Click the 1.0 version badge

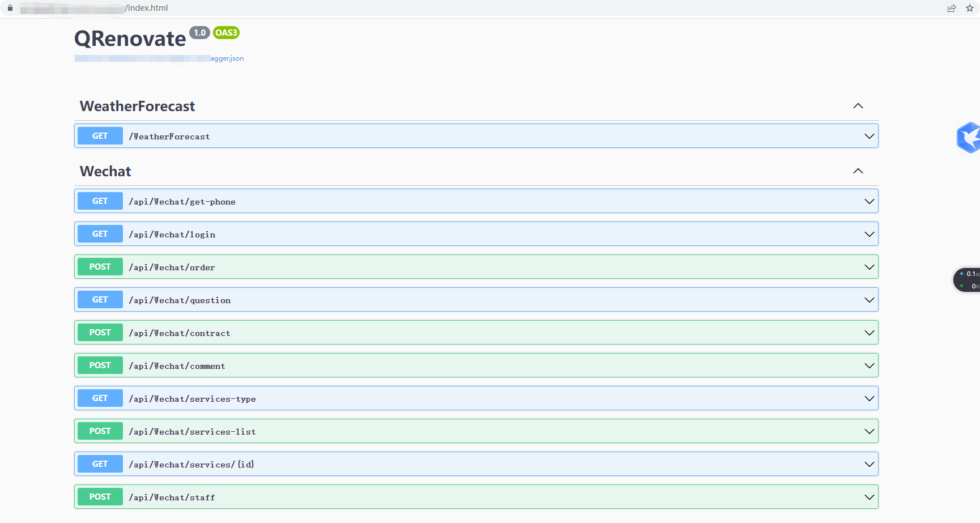click(199, 33)
